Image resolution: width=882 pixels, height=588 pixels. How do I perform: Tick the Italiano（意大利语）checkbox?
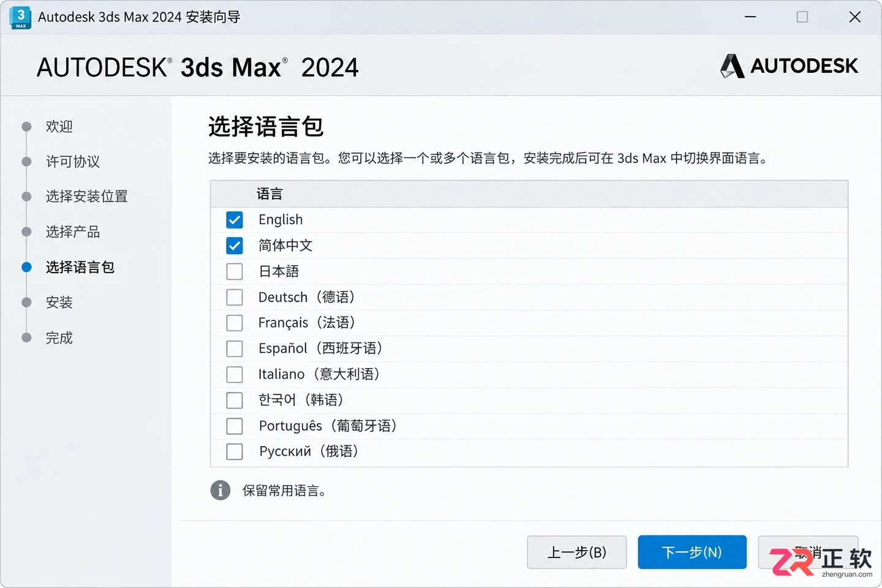[x=235, y=374]
